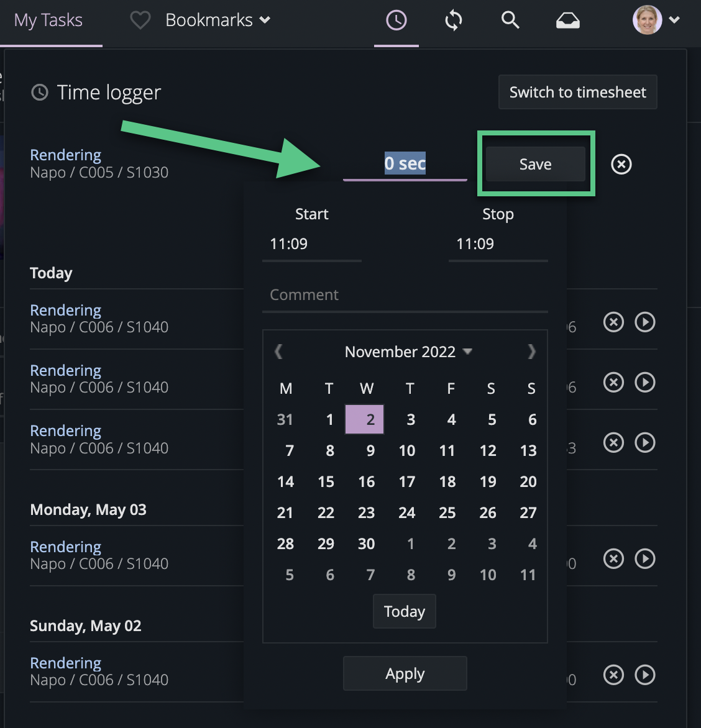Switch to the My Tasks tab
Viewport: 701px width, 728px height.
(48, 20)
